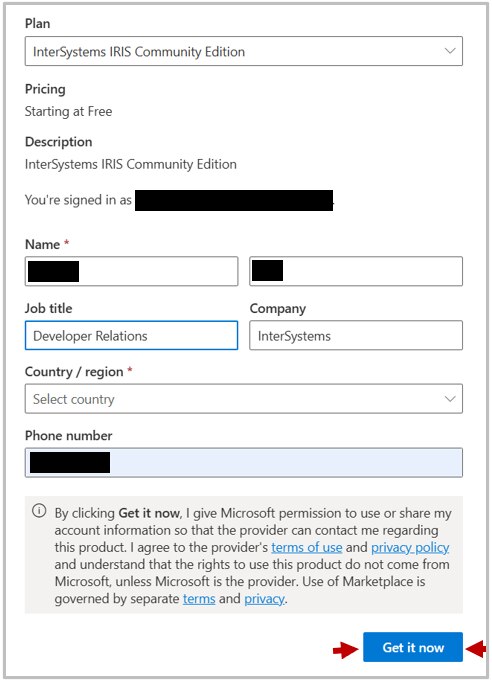Open the provider's terms of use link
Viewport: 492px width, 682px height.
307,547
